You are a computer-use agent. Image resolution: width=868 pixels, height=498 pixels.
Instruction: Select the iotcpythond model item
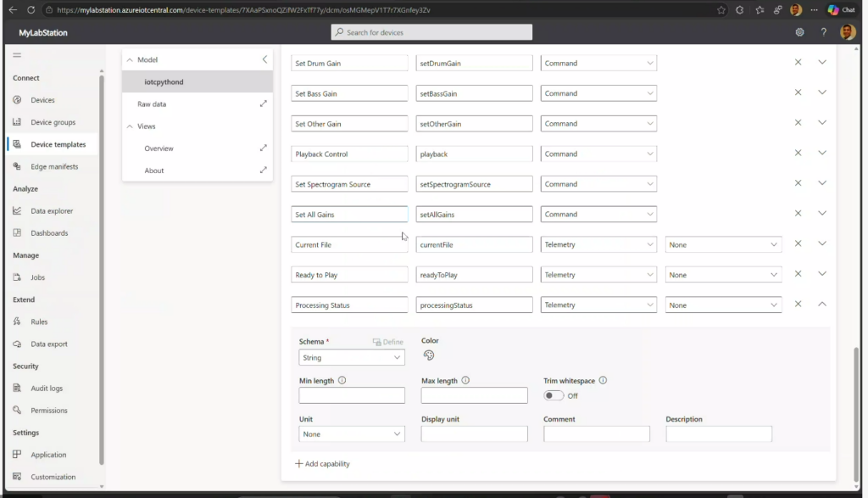pyautogui.click(x=164, y=82)
